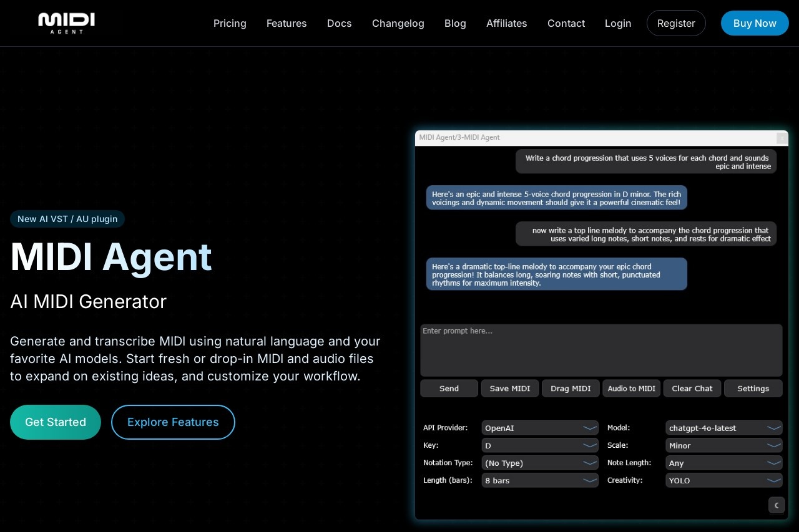Click the Buy Now button

[x=755, y=23]
